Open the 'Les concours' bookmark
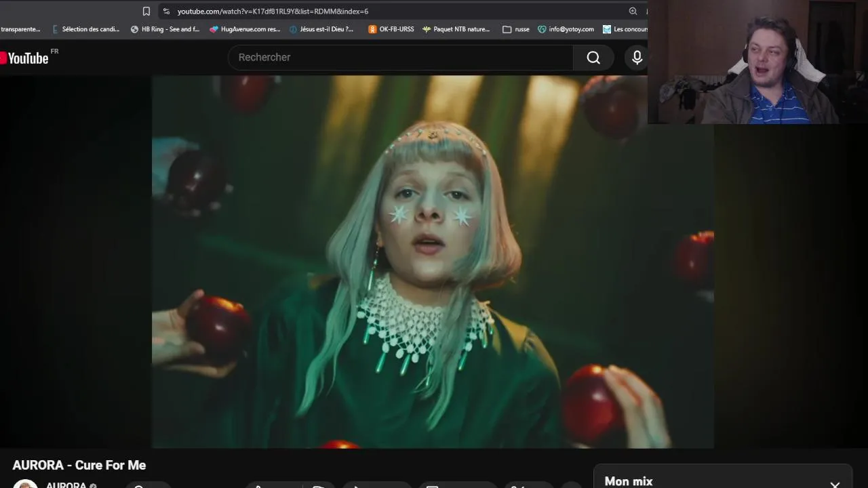868x488 pixels. click(625, 29)
